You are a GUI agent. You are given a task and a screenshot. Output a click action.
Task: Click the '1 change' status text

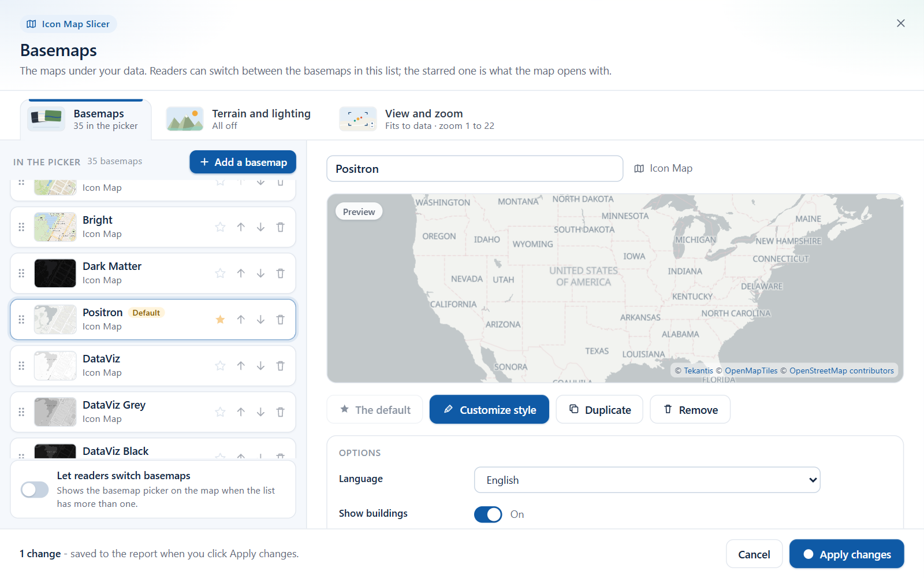[40, 554]
